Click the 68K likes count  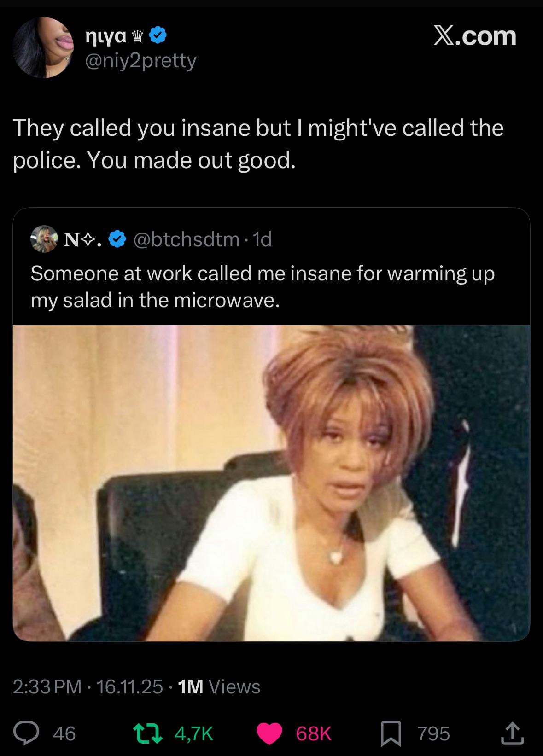click(x=313, y=733)
